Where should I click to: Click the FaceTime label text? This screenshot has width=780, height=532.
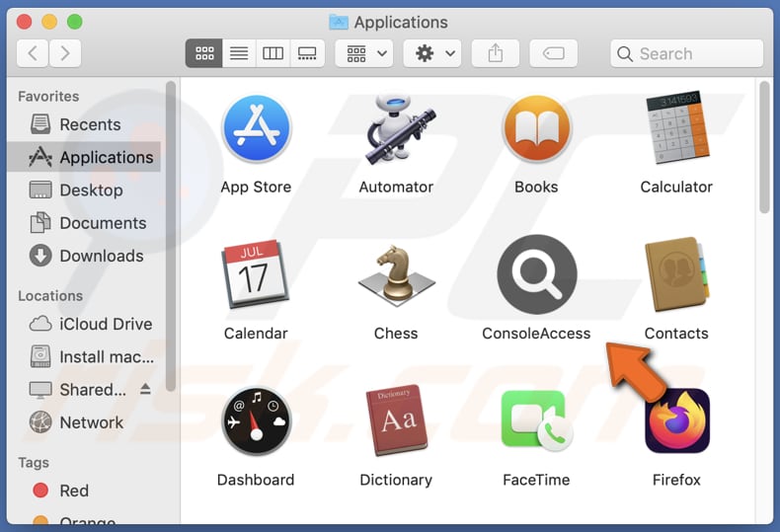[536, 480]
